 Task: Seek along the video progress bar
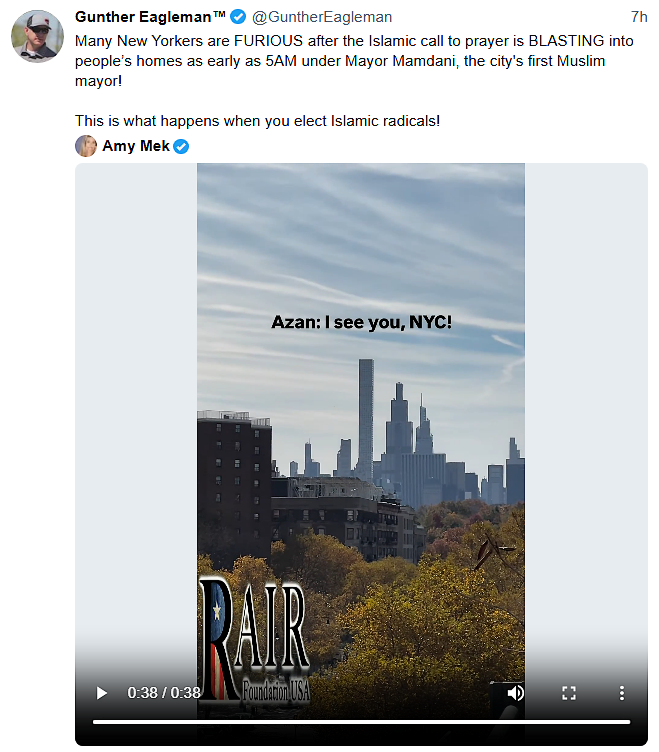click(x=361, y=722)
